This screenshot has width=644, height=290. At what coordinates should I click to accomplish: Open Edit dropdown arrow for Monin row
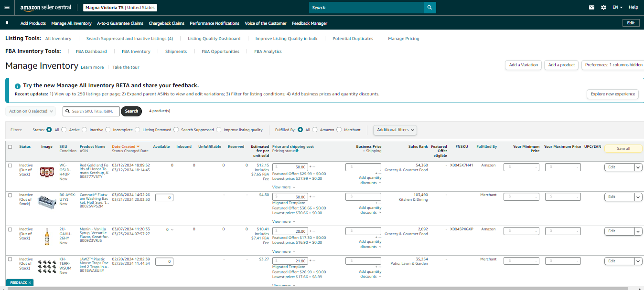point(638,231)
